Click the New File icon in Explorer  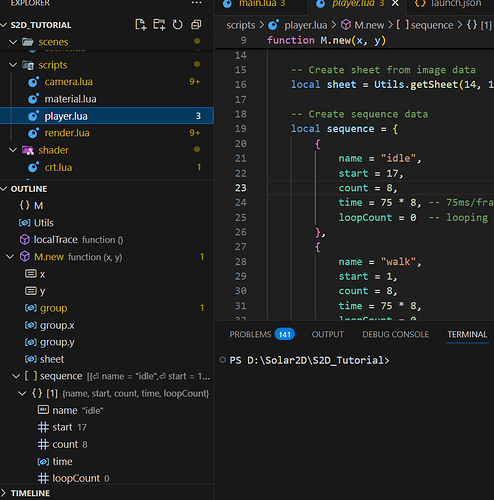(x=141, y=25)
